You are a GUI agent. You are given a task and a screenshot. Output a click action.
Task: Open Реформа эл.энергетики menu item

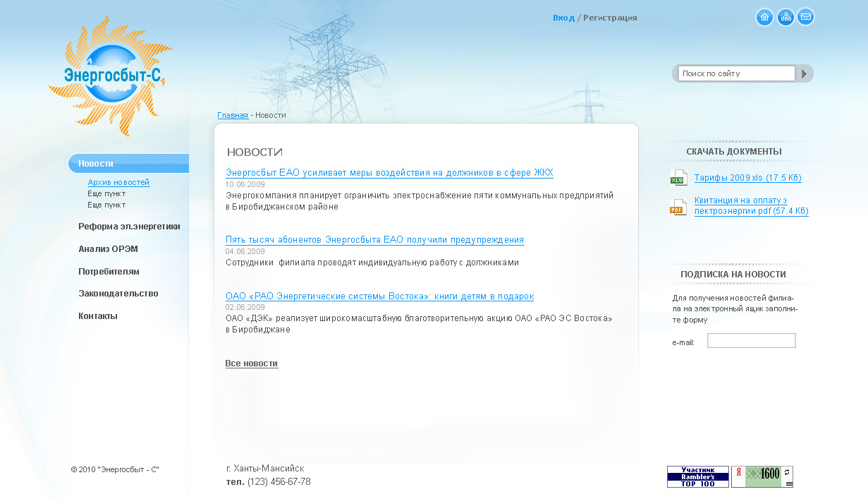tap(129, 227)
